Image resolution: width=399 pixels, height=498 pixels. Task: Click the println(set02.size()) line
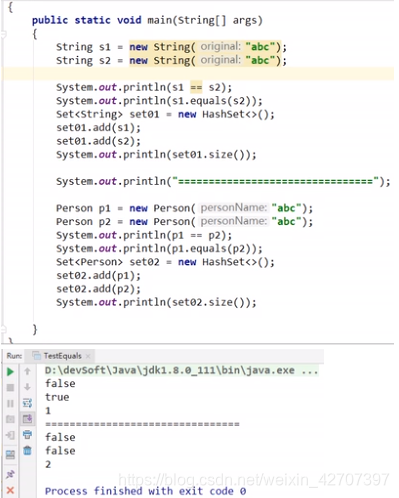pyautogui.click(x=156, y=302)
